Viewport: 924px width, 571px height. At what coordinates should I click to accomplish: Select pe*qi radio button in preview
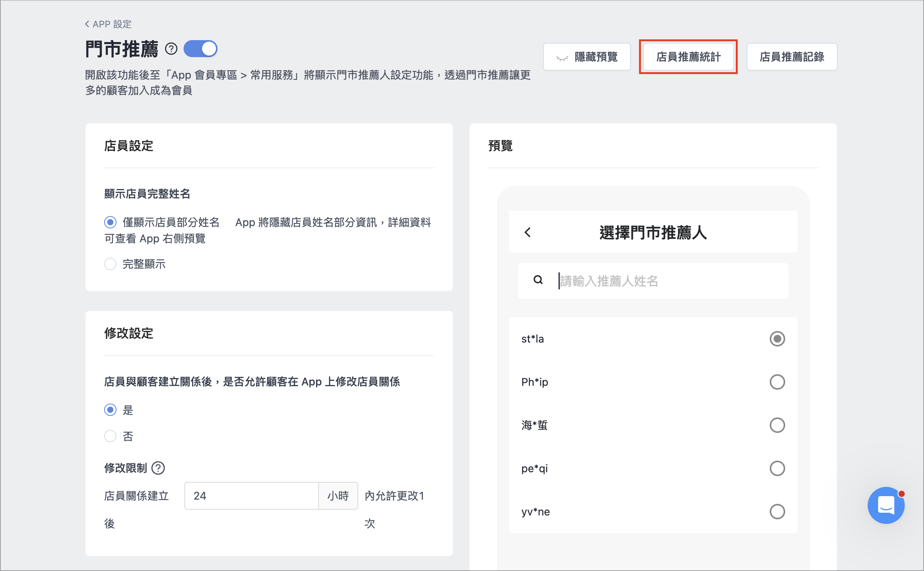(x=777, y=468)
